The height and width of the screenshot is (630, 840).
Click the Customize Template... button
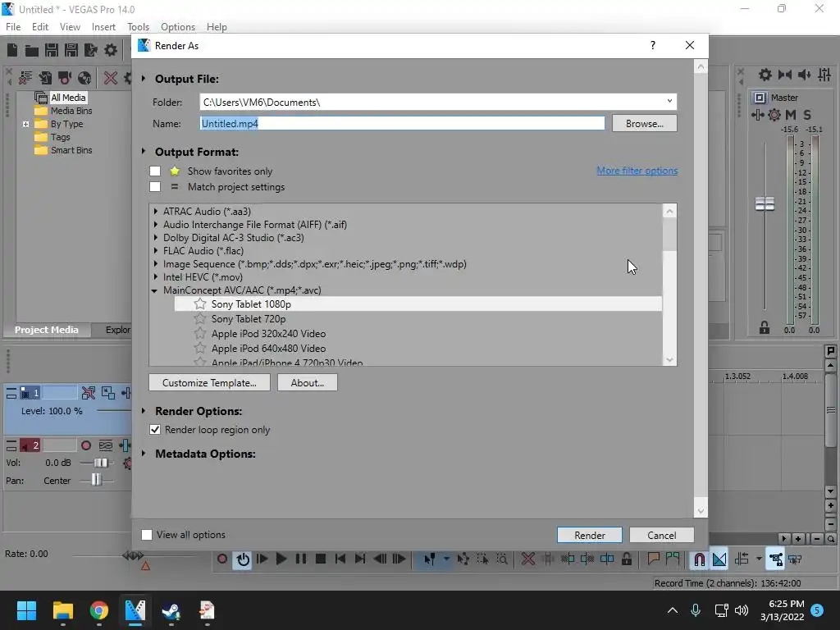(x=209, y=382)
